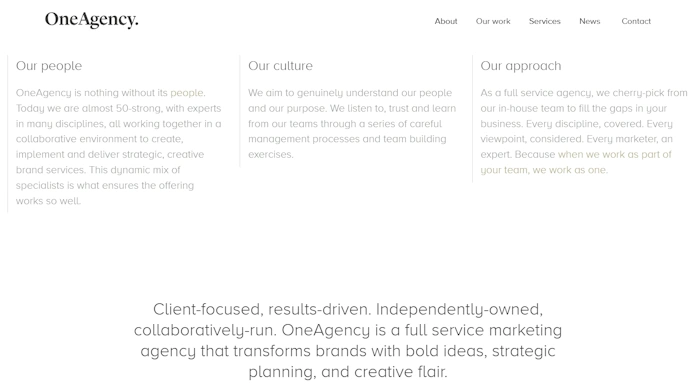This screenshot has height=386, width=700.
Task: Go to the Our work page
Action: click(x=493, y=21)
